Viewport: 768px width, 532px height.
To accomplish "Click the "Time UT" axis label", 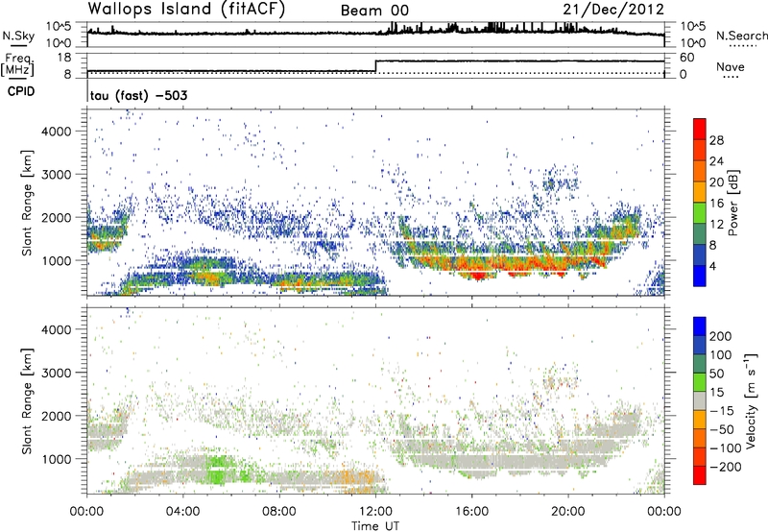I will click(x=375, y=525).
